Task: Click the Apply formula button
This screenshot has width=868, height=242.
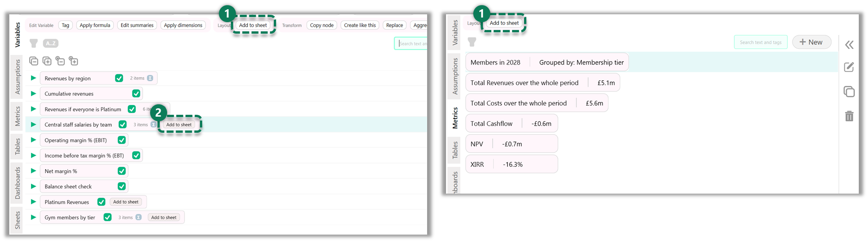Action: 95,25
